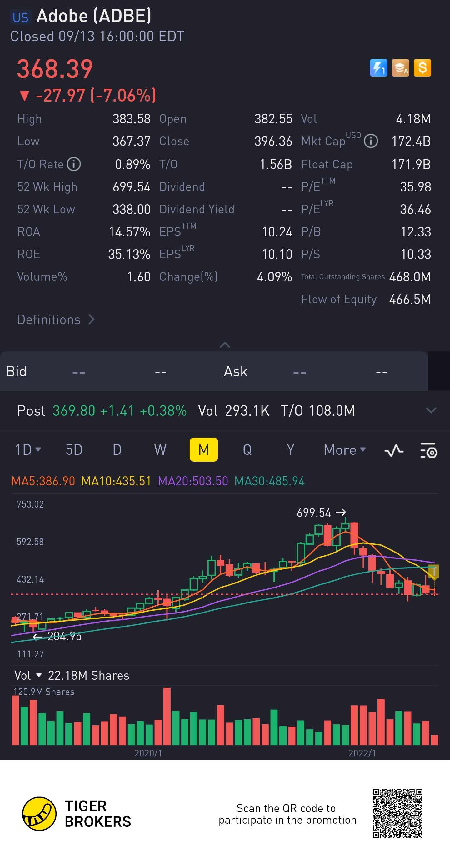
Task: Tap the T marker on chart edge
Action: 433,572
